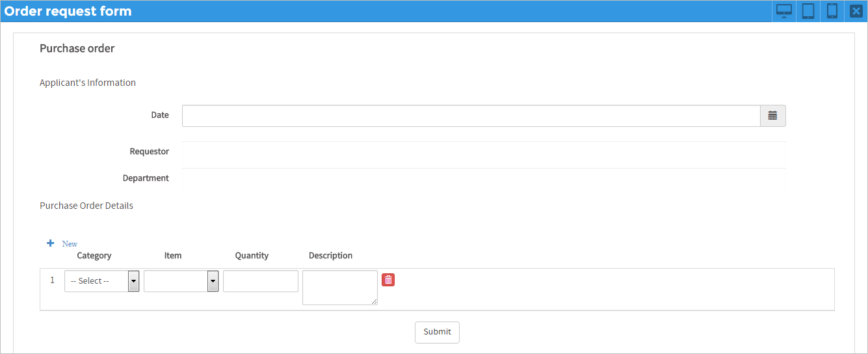Switch to desktop preview mode
The width and height of the screenshot is (868, 354).
coord(784,11)
